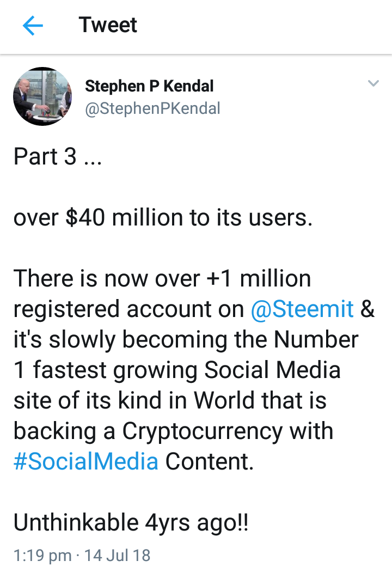Click the word 'Content.' after the hashtag
The height and width of the screenshot is (573, 392).
(209, 461)
